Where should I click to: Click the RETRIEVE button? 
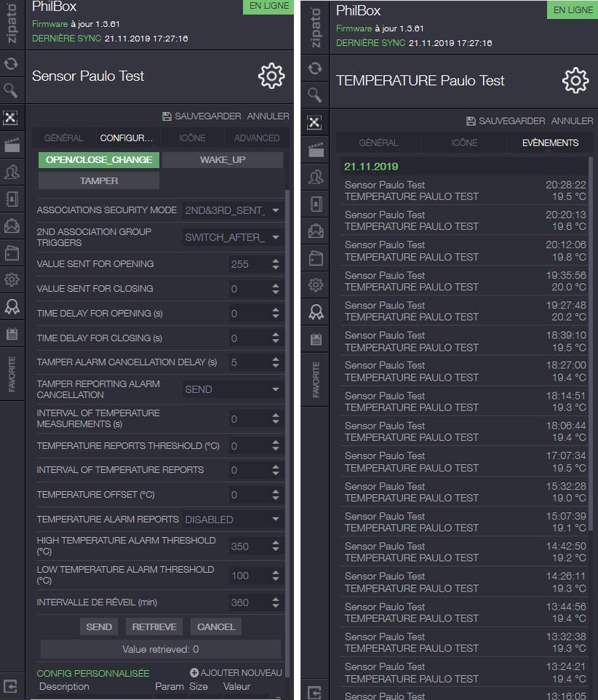154,627
